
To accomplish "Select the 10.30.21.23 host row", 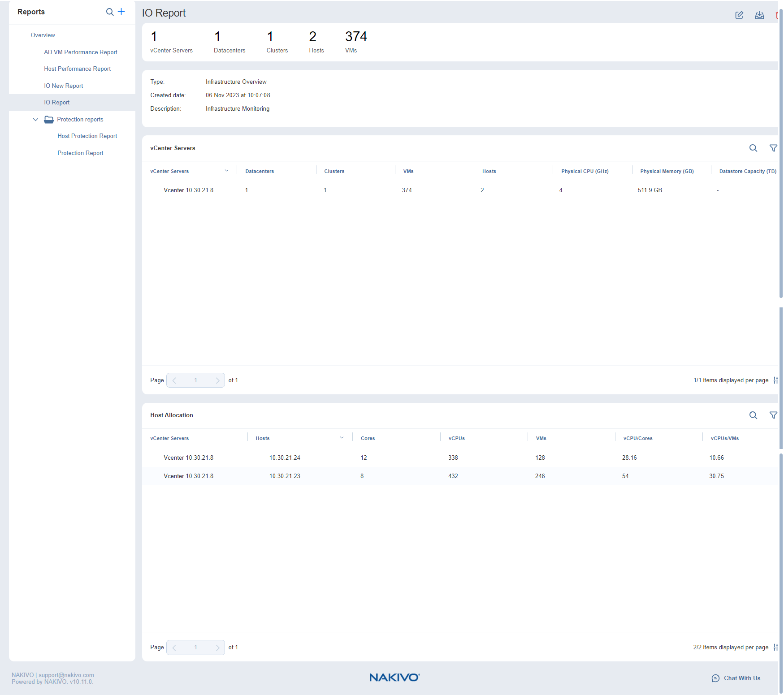I will coord(285,476).
